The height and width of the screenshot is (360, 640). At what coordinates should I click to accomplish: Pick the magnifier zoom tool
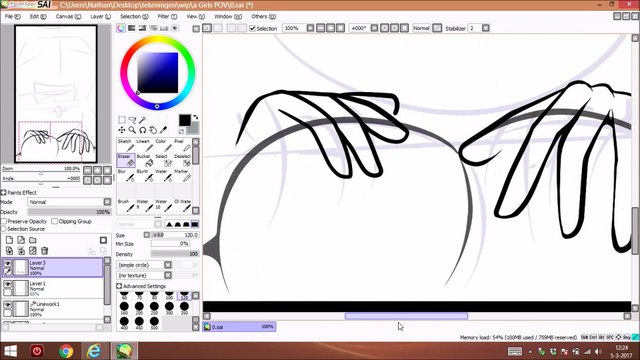coord(132,130)
